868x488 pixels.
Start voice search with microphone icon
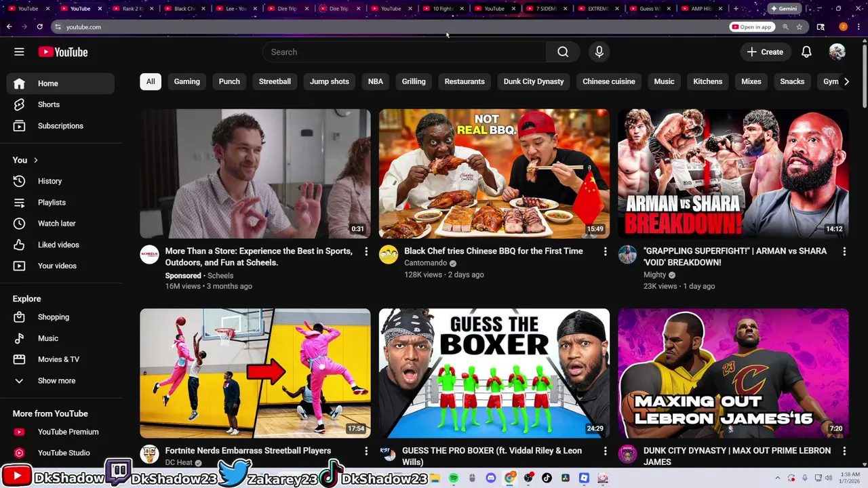pyautogui.click(x=599, y=52)
